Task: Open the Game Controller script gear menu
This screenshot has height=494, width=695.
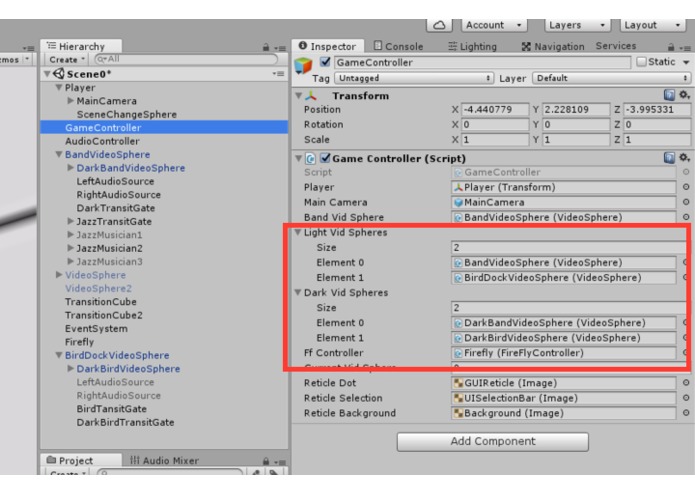Action: click(x=684, y=158)
